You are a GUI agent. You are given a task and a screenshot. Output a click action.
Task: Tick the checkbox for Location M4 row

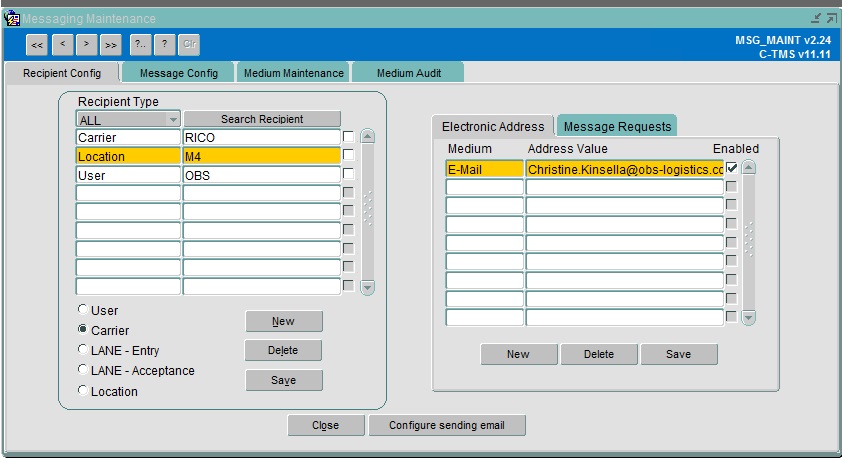[349, 155]
